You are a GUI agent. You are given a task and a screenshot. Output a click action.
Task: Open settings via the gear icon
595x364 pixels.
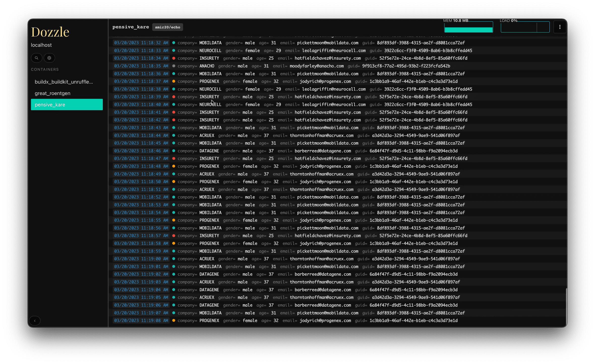[x=49, y=58]
